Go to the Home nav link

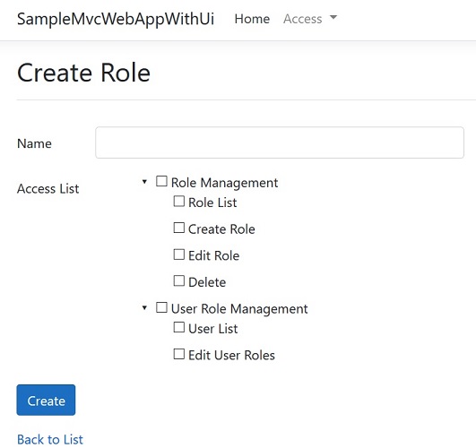pyautogui.click(x=252, y=19)
